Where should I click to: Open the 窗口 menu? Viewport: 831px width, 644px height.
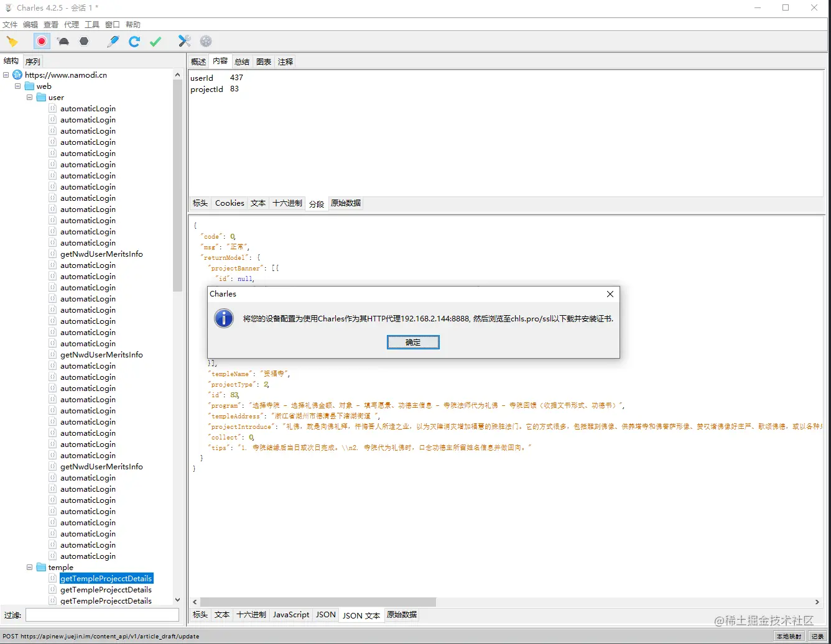tap(113, 25)
